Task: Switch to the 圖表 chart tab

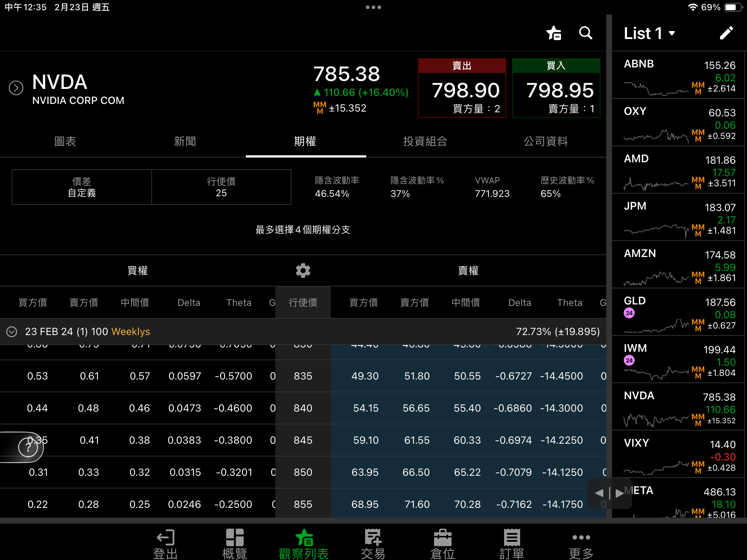Action: pos(65,141)
